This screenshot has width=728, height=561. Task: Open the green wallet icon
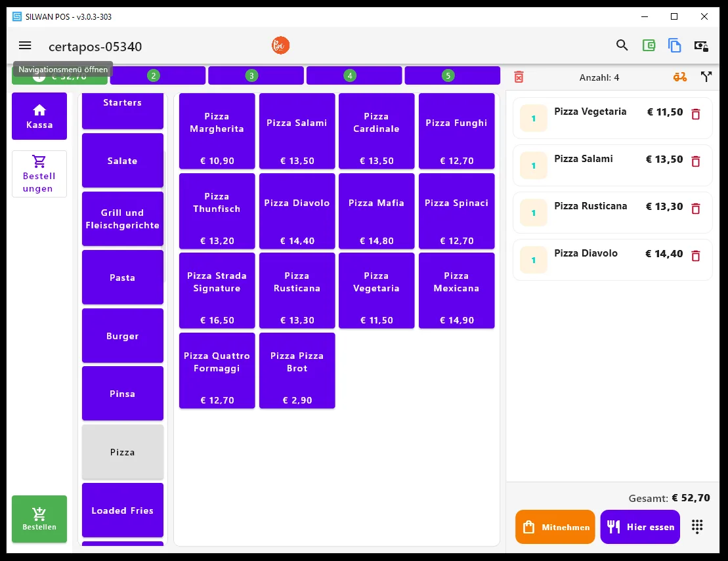click(x=649, y=45)
